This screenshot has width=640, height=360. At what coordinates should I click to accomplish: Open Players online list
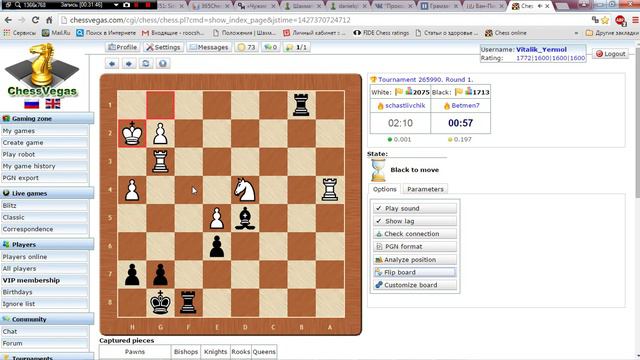coord(44,257)
